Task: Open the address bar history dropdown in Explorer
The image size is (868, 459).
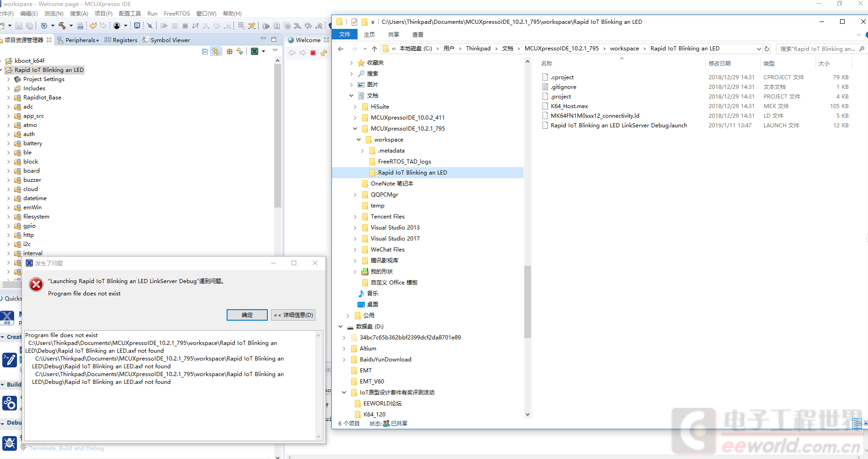Action: point(759,49)
